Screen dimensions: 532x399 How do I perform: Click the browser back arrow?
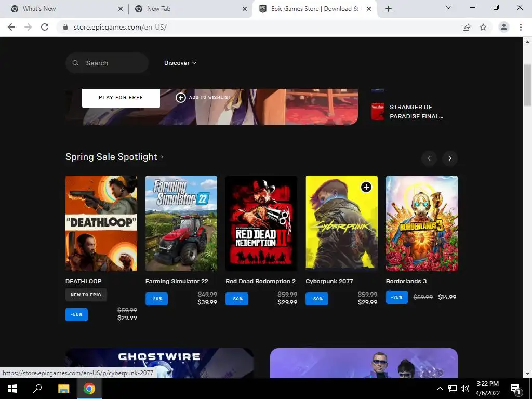click(x=11, y=27)
